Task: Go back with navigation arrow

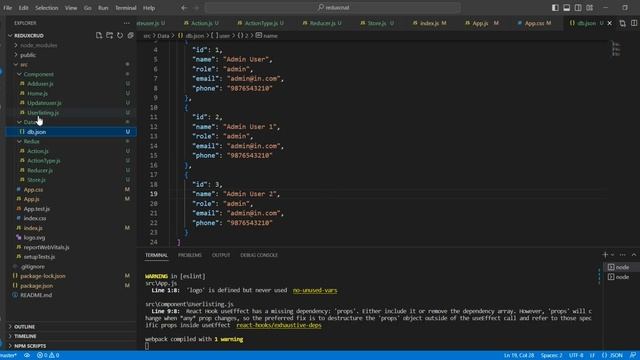Action: coord(184,8)
